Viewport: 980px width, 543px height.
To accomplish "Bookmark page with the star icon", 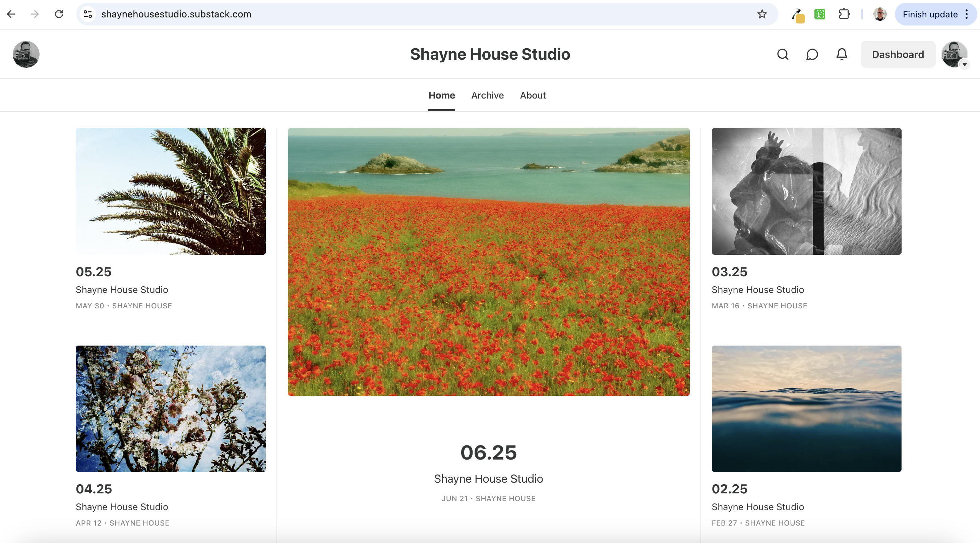I will 761,14.
